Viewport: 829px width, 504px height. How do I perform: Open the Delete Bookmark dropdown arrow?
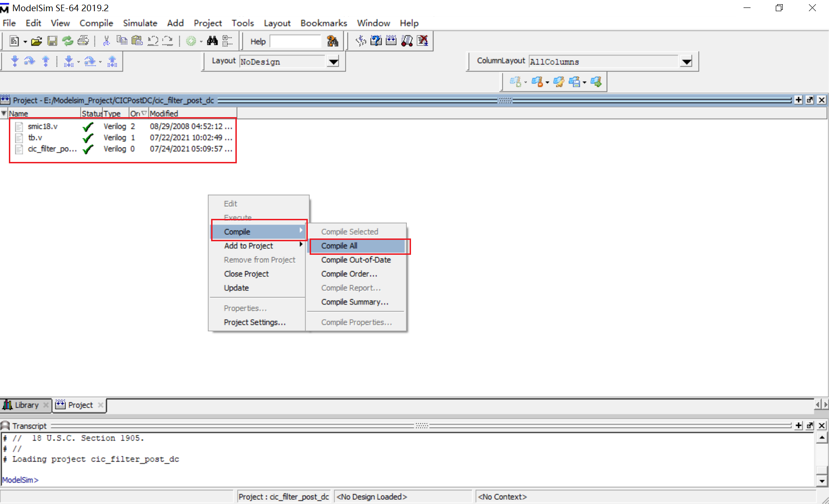pos(547,83)
